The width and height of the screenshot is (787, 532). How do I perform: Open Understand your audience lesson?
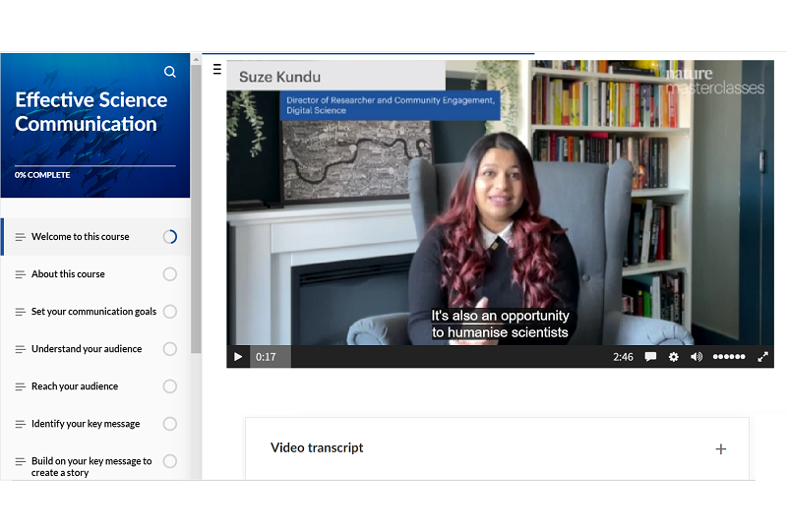point(95,349)
